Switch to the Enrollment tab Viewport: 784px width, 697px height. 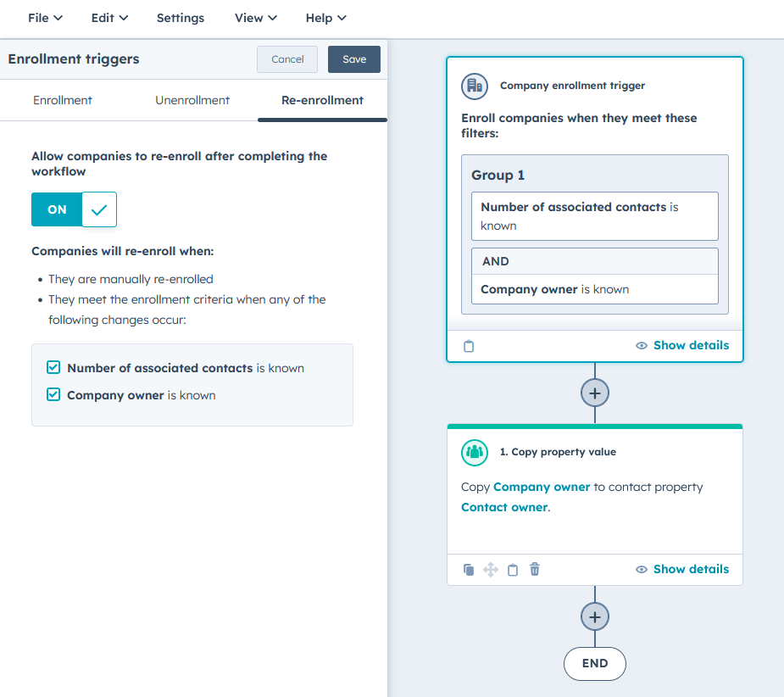coord(63,99)
